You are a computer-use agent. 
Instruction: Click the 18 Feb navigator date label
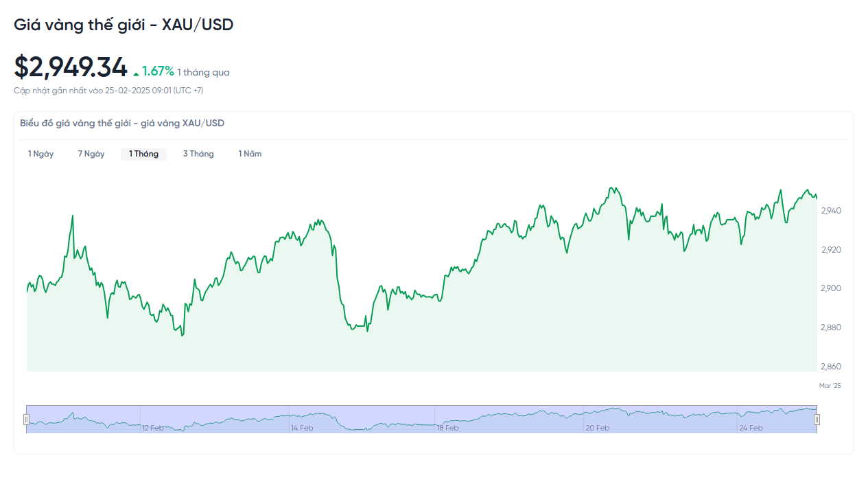point(447,428)
